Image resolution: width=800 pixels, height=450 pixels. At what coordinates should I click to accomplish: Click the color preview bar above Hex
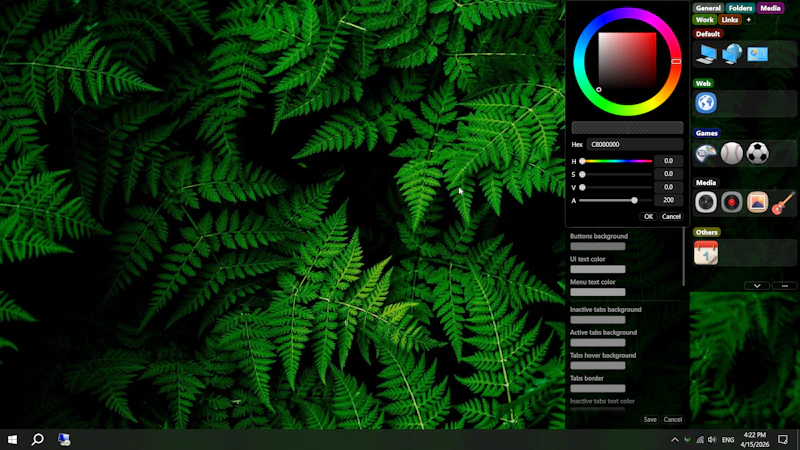627,128
